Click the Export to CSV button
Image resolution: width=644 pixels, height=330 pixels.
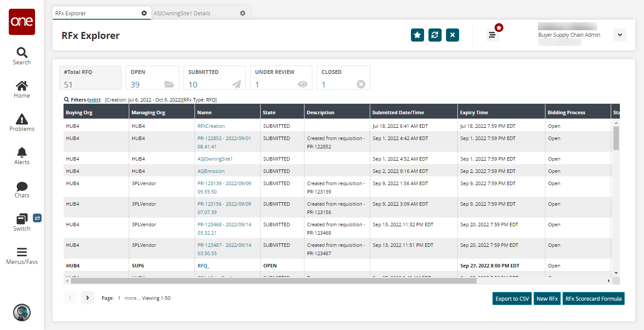point(512,298)
